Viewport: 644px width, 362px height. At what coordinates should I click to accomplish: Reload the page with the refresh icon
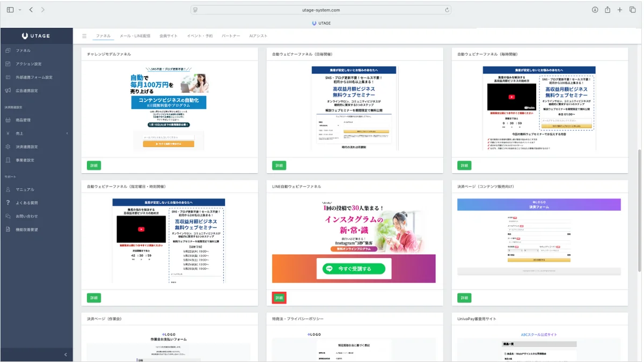pos(447,10)
